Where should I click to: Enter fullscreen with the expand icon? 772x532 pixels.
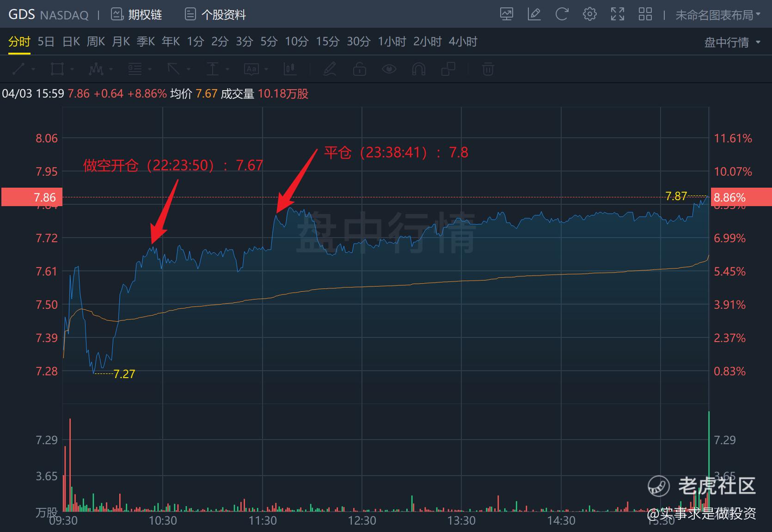[617, 14]
